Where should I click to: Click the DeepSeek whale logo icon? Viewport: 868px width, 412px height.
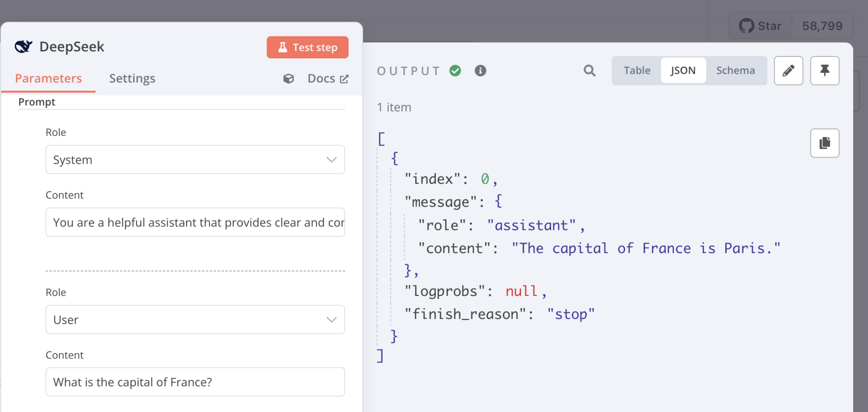click(23, 47)
